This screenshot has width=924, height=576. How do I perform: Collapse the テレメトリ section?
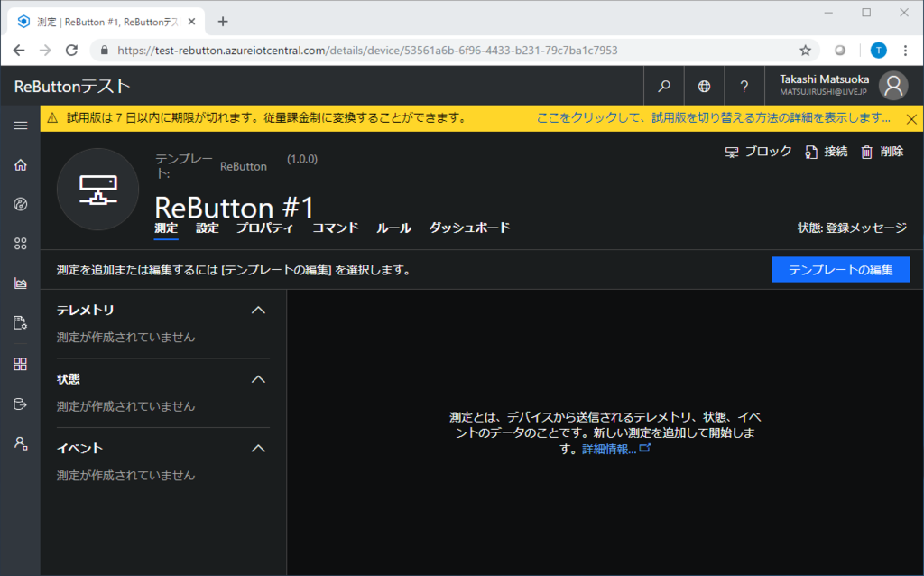click(259, 309)
